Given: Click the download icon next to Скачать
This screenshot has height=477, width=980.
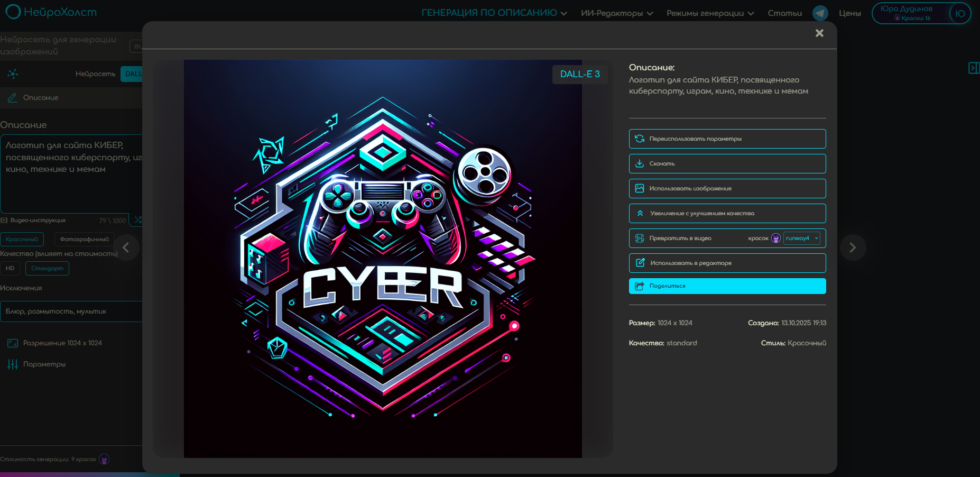Looking at the screenshot, I should point(640,163).
